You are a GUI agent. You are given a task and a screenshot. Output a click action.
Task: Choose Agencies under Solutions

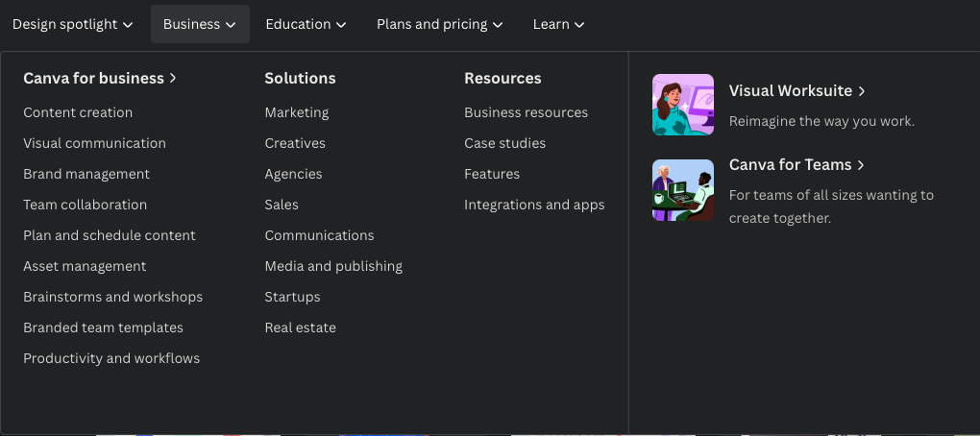[x=293, y=174]
